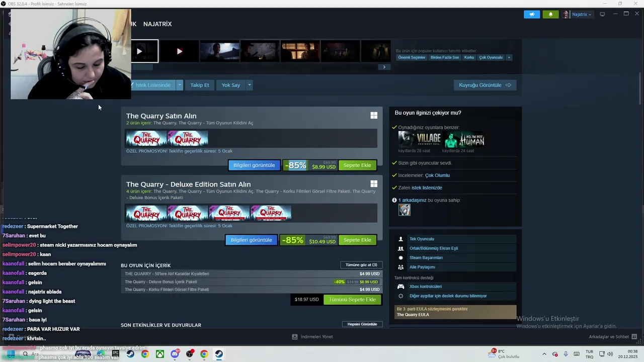This screenshot has height=362, width=644.
Task: Click the Big Picture mode monitor icon
Action: pos(602,14)
